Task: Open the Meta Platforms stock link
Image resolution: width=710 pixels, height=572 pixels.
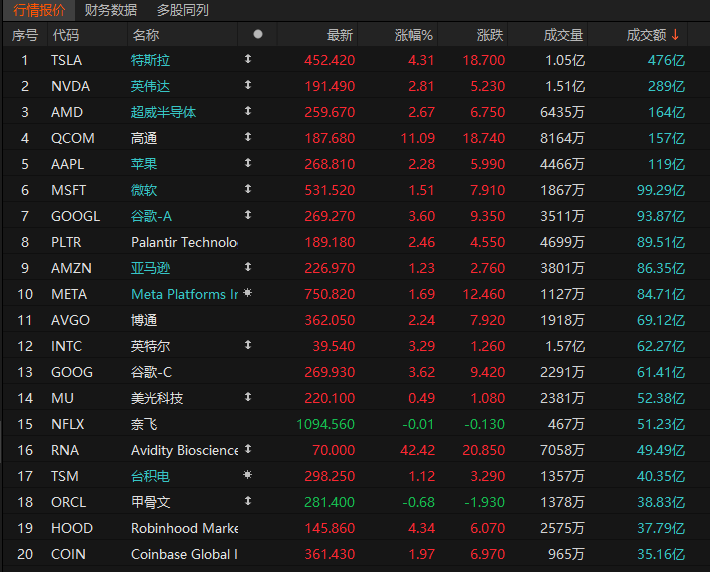Action: [184, 294]
